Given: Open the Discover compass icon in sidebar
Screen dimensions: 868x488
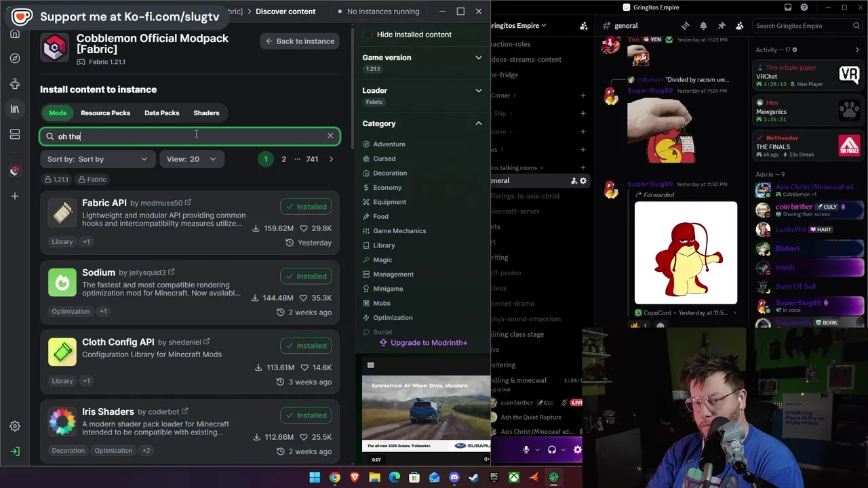Looking at the screenshot, I should (15, 58).
